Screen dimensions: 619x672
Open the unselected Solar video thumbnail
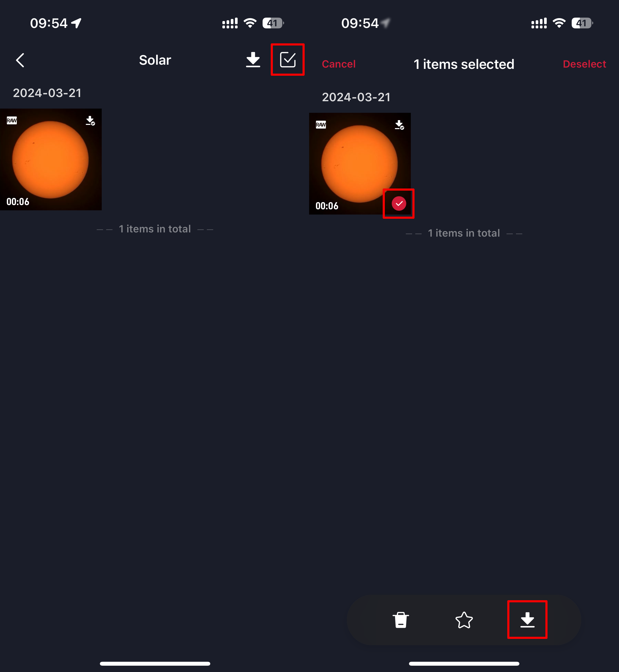point(51,160)
